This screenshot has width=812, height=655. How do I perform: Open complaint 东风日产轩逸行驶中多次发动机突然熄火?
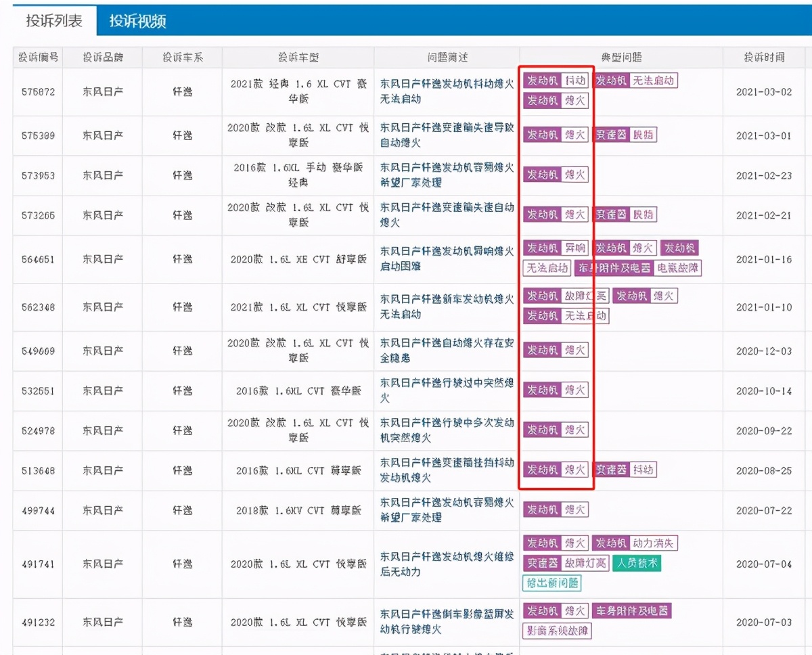(x=447, y=430)
